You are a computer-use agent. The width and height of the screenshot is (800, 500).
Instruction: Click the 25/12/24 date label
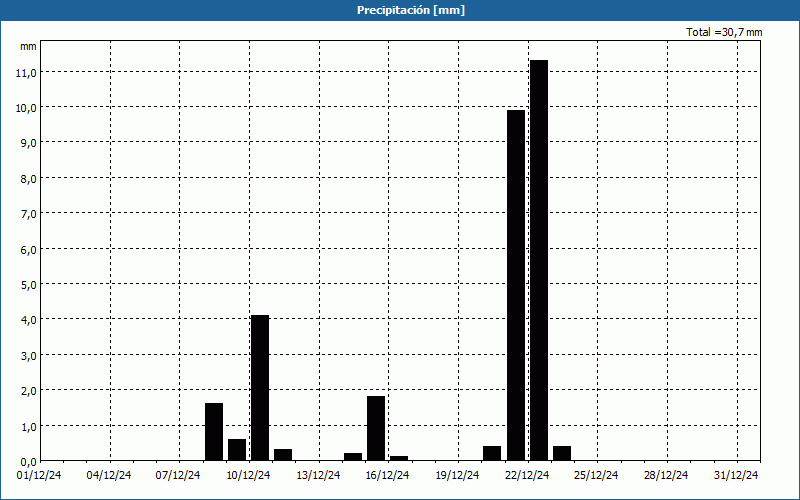point(596,476)
